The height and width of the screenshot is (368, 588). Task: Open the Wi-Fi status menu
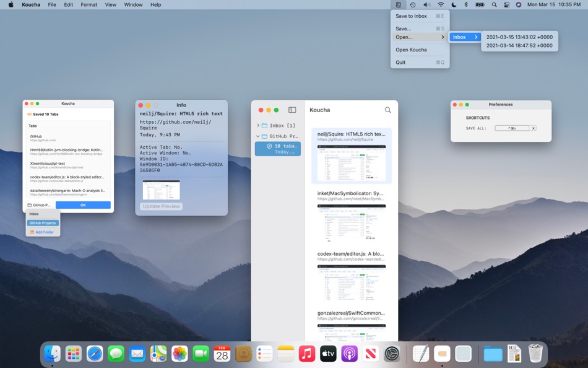(441, 5)
